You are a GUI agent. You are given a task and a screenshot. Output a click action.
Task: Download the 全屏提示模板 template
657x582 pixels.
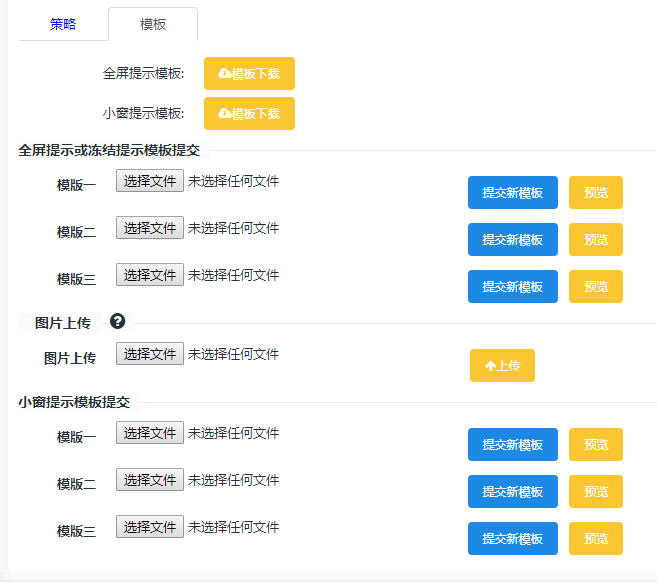tap(249, 74)
